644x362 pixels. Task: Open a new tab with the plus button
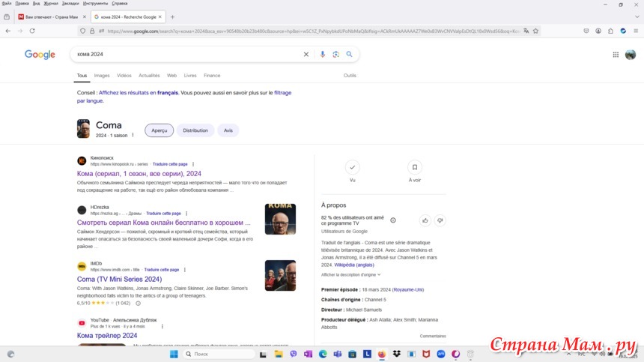tap(172, 16)
